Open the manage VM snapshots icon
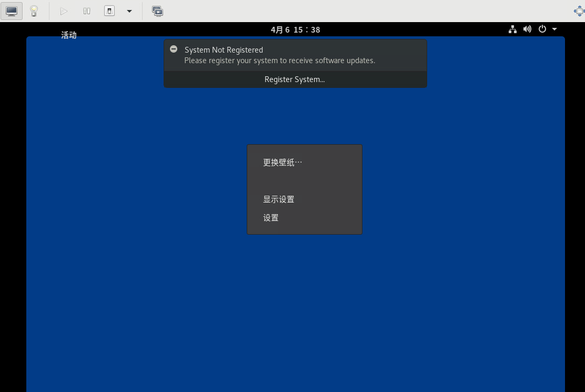The width and height of the screenshot is (585, 392). tap(157, 11)
